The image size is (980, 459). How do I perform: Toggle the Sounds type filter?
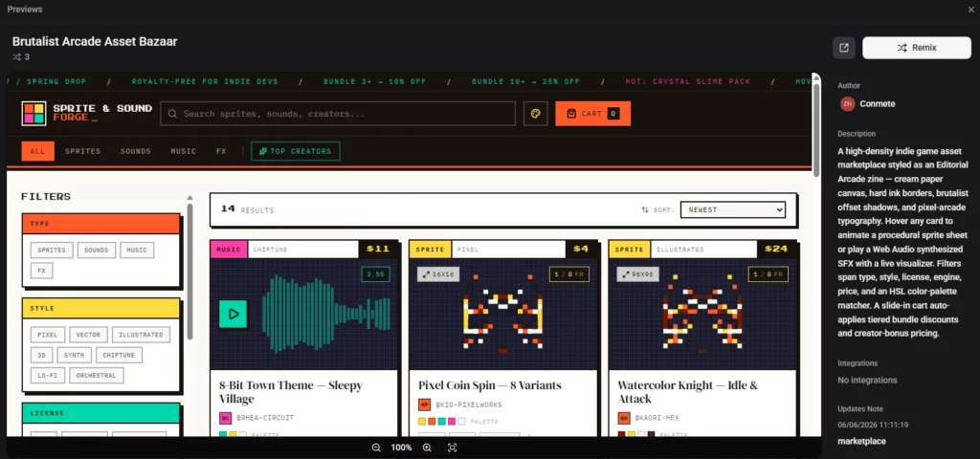97,251
